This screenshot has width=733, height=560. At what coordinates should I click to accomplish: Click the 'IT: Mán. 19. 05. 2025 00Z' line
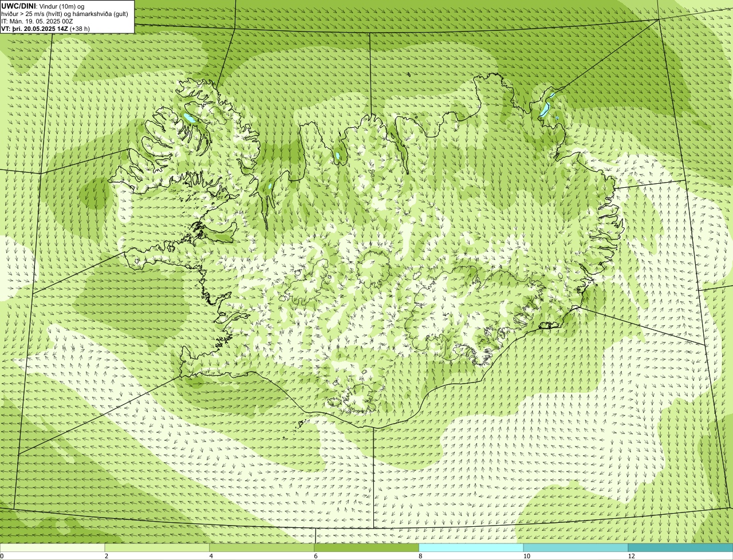pos(37,21)
